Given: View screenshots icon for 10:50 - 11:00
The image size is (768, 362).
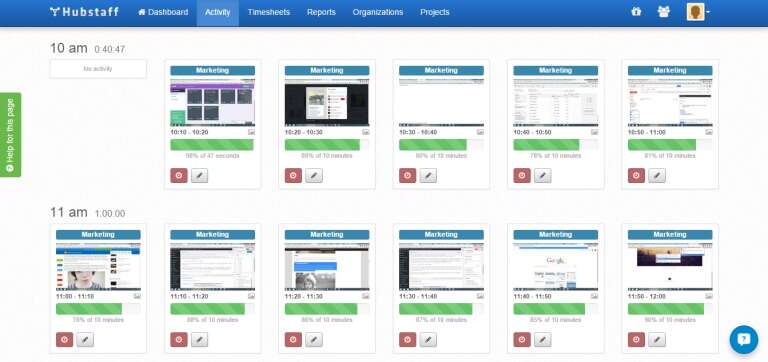Looking at the screenshot, I should (709, 132).
